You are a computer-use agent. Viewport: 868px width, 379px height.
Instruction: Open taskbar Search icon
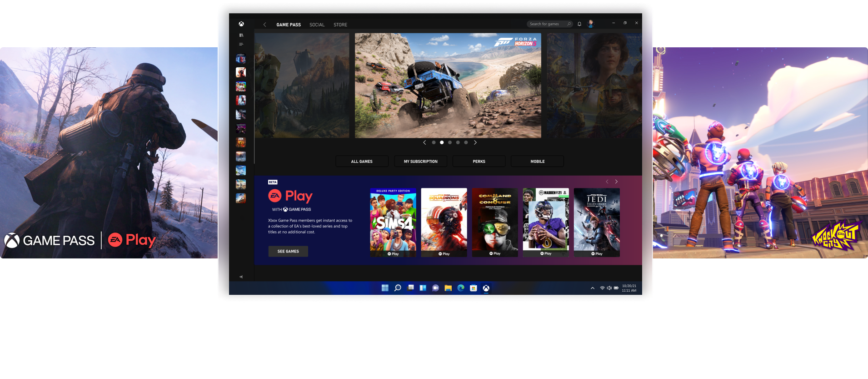(398, 288)
